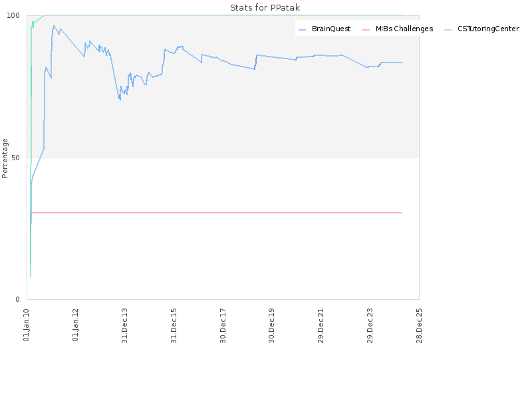This screenshot has width=532, height=399.
Task: Click the 31.Dec.15 x-axis label
Action: (174, 325)
